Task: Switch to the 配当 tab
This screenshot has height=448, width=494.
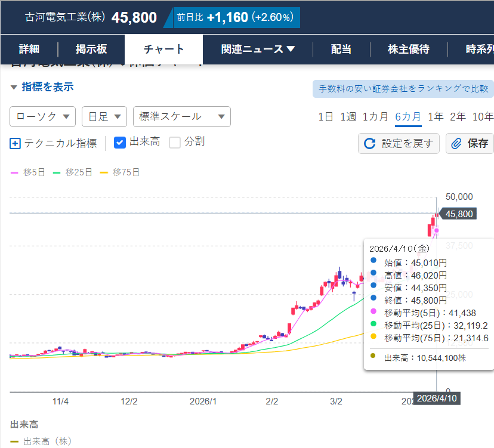Action: [341, 49]
